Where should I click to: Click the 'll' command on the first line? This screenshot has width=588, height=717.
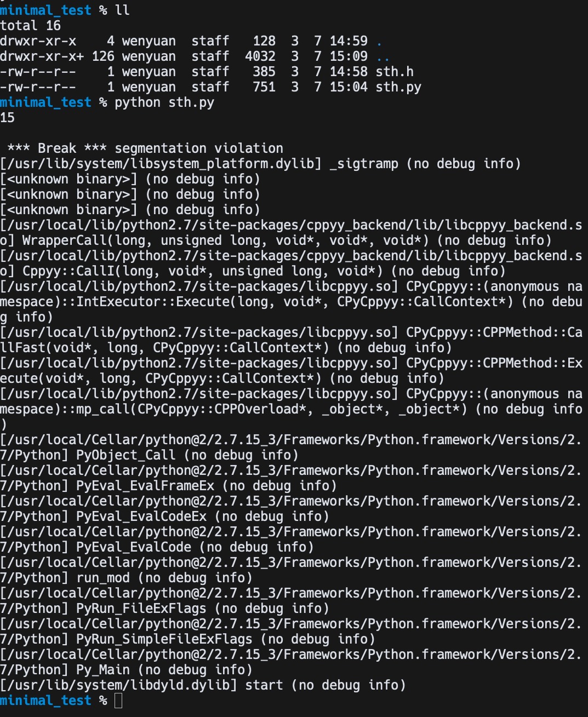click(x=122, y=10)
